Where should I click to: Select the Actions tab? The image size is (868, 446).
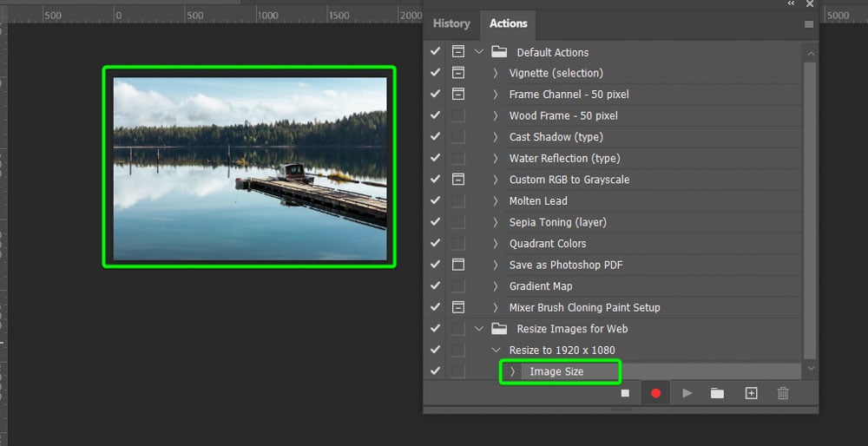coord(508,23)
